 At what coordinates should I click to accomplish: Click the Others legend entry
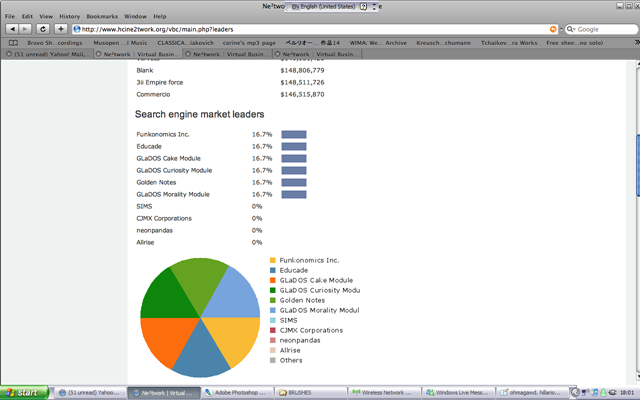(291, 360)
